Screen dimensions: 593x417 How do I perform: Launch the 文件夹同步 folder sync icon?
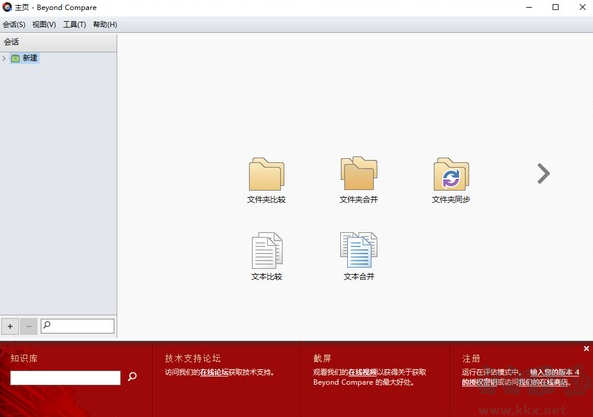[451, 180]
